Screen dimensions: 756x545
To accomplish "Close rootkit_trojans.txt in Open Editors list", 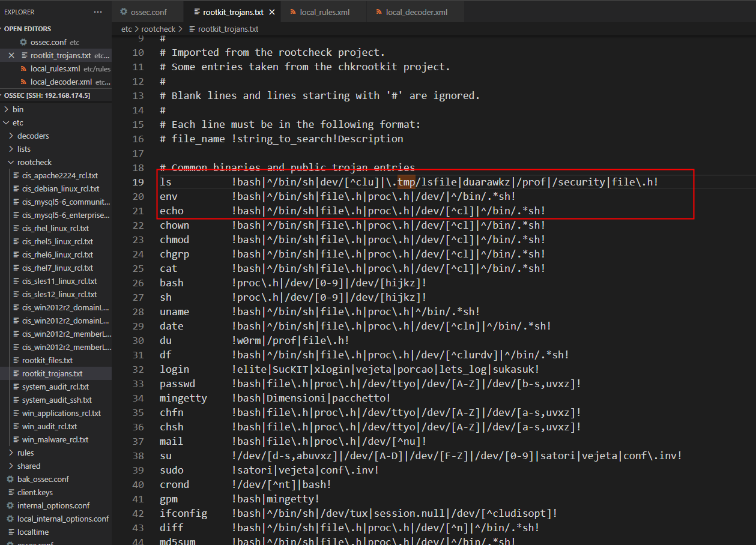I will point(11,55).
